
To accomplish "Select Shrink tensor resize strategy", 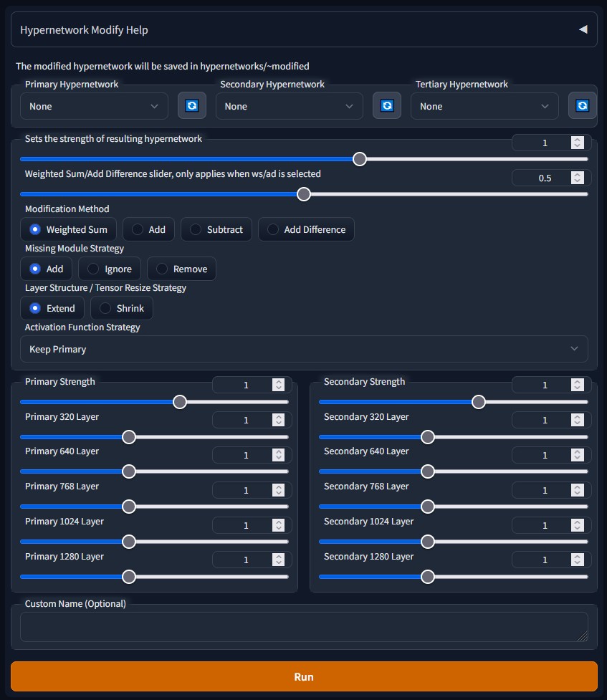I will (122, 308).
